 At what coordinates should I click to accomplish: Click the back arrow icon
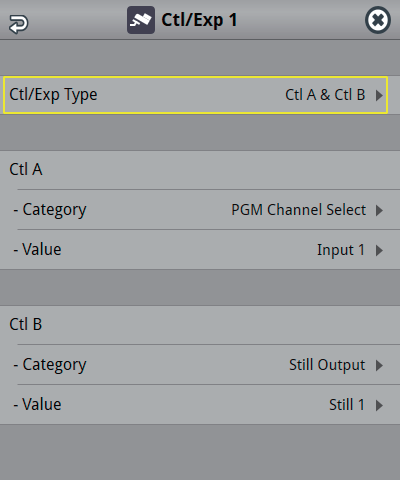(x=19, y=24)
